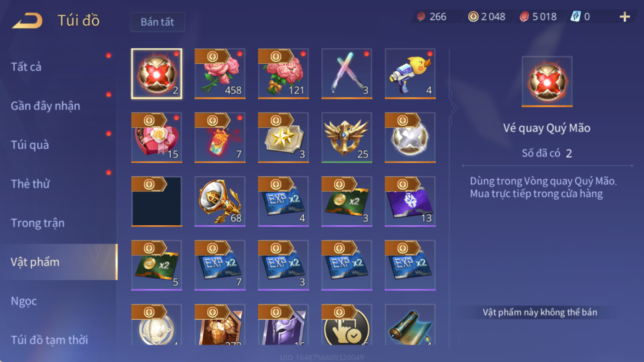
Task: Go back using the return arrow icon
Action: (27, 21)
